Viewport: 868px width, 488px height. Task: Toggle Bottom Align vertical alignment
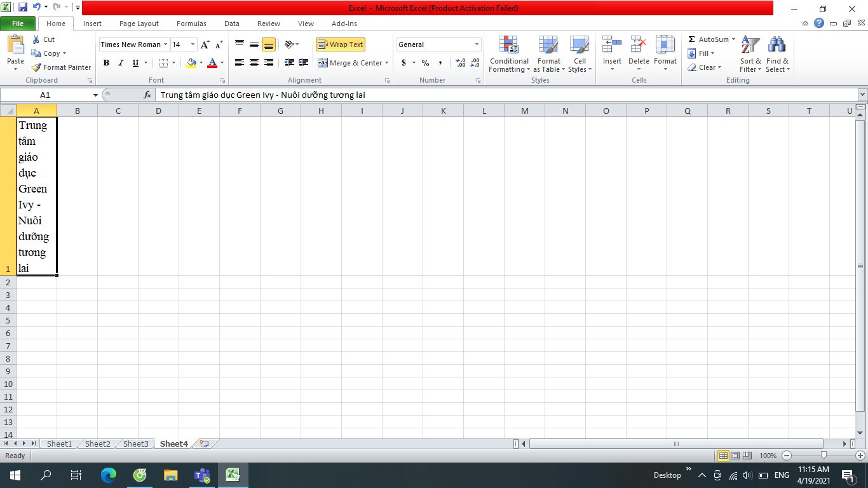tap(268, 44)
